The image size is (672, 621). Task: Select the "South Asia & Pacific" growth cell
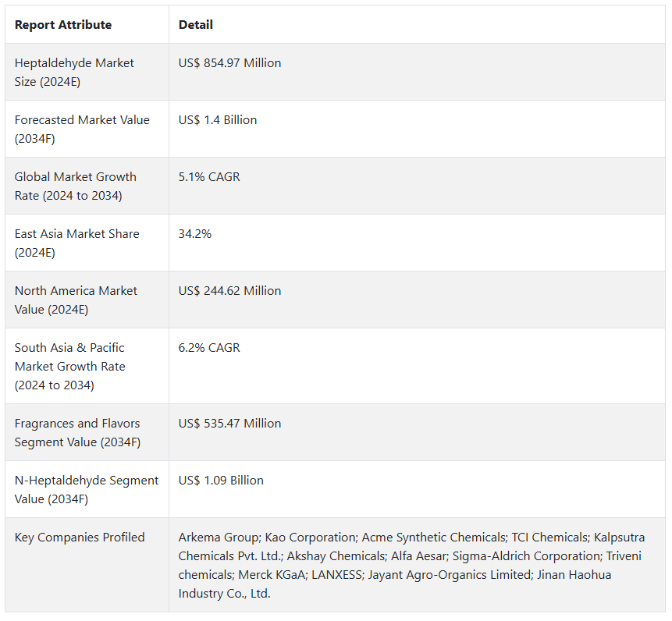(70, 366)
